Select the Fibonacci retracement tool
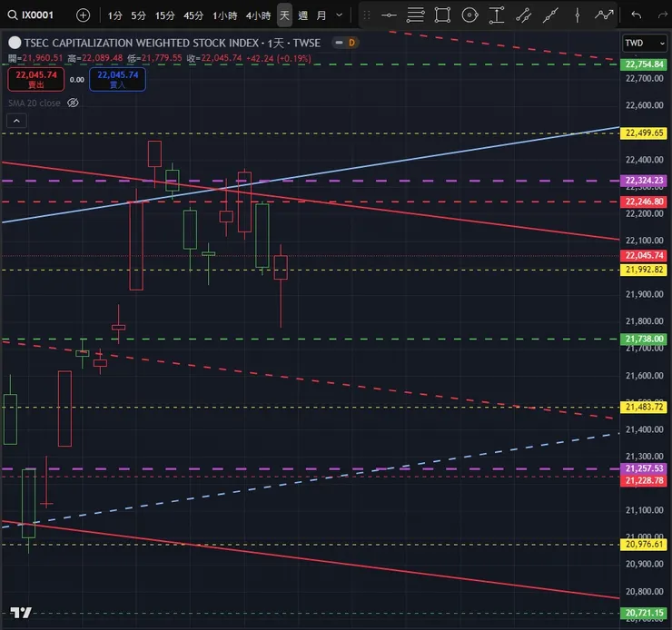 [415, 15]
